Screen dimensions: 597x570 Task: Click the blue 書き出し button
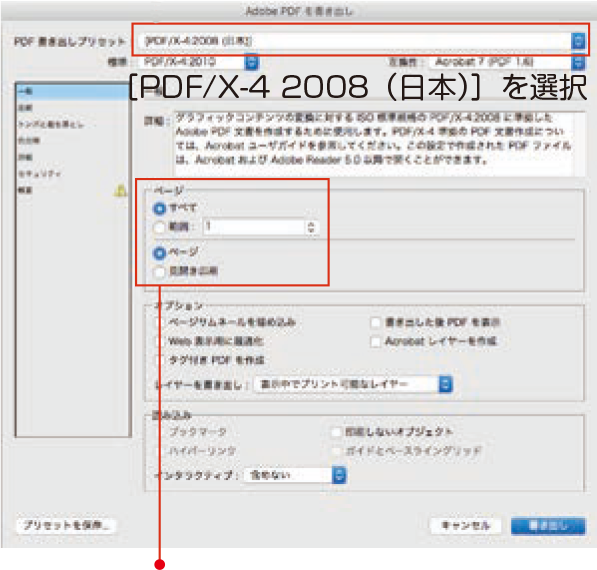[x=548, y=525]
